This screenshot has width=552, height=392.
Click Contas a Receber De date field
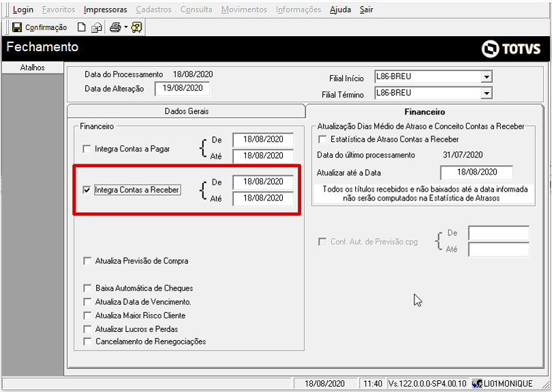263,182
